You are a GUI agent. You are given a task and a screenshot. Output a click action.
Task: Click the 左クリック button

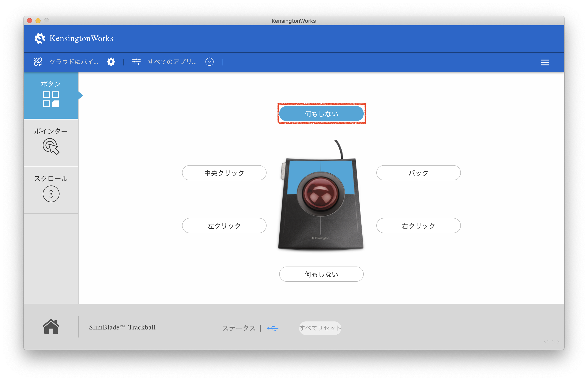(224, 226)
